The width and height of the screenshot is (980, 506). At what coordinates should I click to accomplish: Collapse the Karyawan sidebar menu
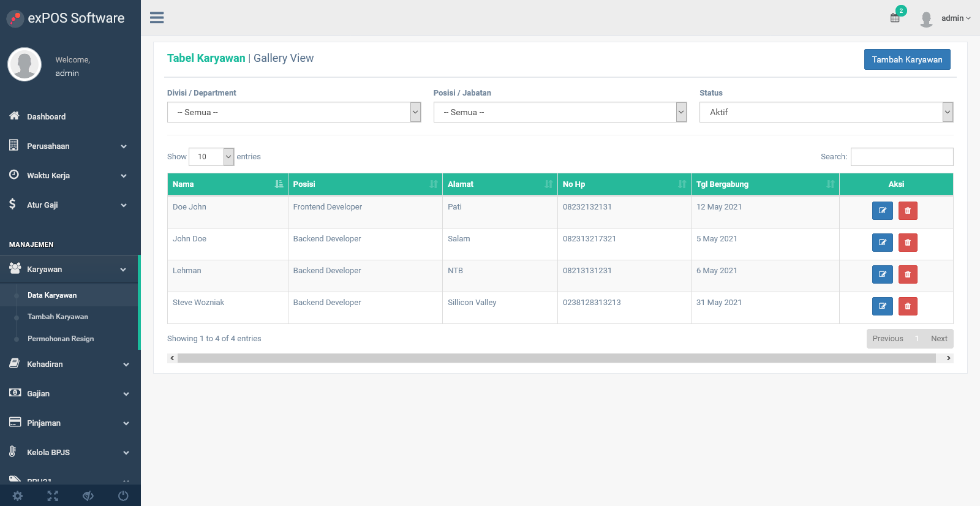(69, 270)
